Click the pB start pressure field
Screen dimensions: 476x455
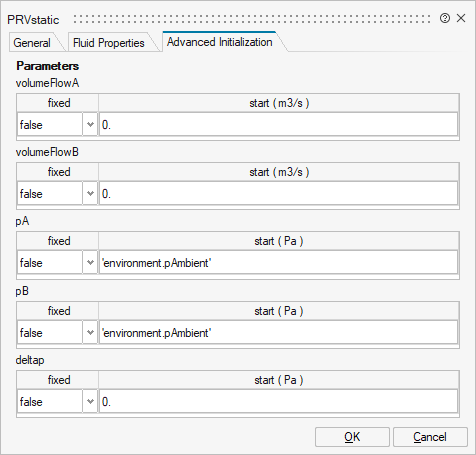278,332
